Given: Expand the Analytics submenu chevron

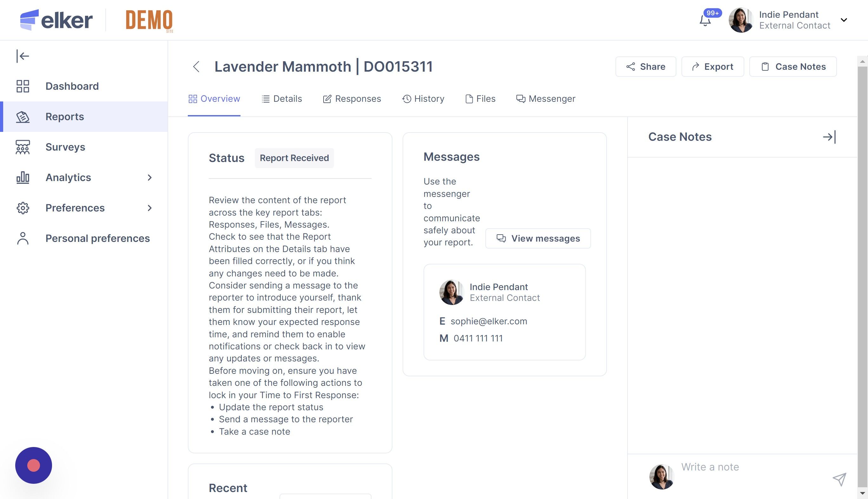Looking at the screenshot, I should pos(149,178).
